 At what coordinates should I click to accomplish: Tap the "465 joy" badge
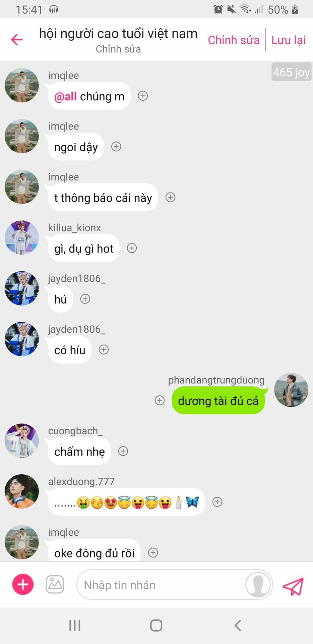pyautogui.click(x=292, y=72)
